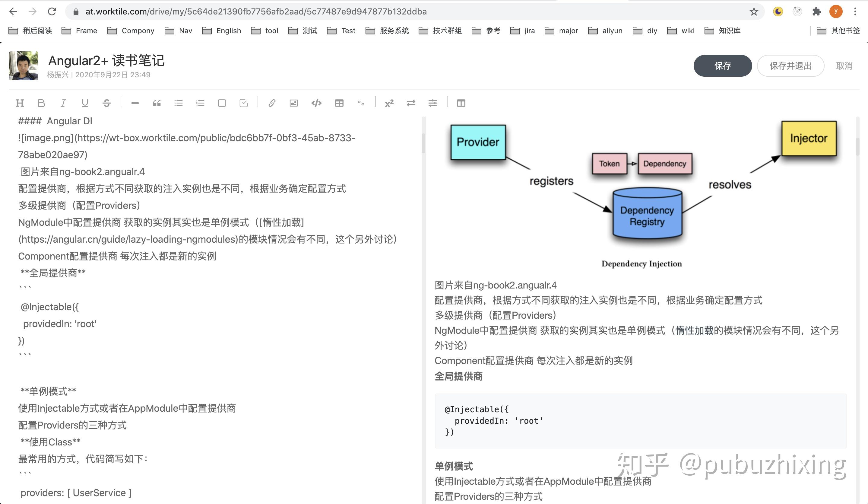Toggle bold formatting in editor toolbar
The image size is (868, 504).
point(41,103)
